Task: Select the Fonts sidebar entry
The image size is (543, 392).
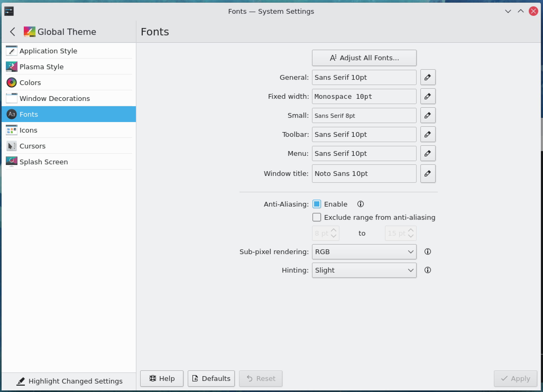Action: [x=69, y=114]
